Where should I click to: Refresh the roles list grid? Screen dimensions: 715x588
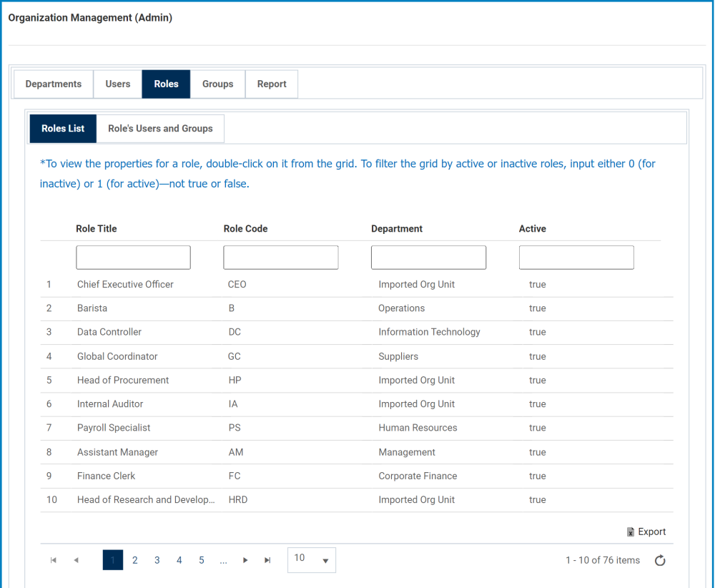(x=659, y=560)
